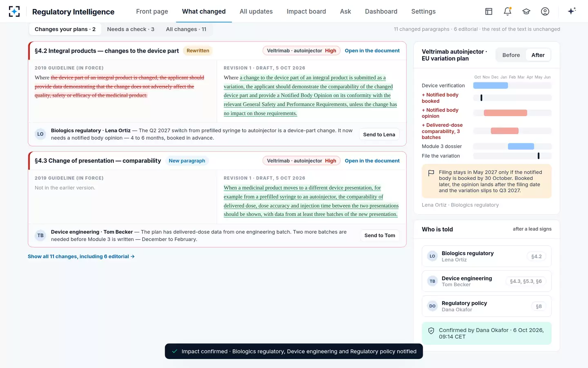Launch the sparkle AI assistant icon
Image resolution: width=588 pixels, height=368 pixels.
click(x=572, y=11)
